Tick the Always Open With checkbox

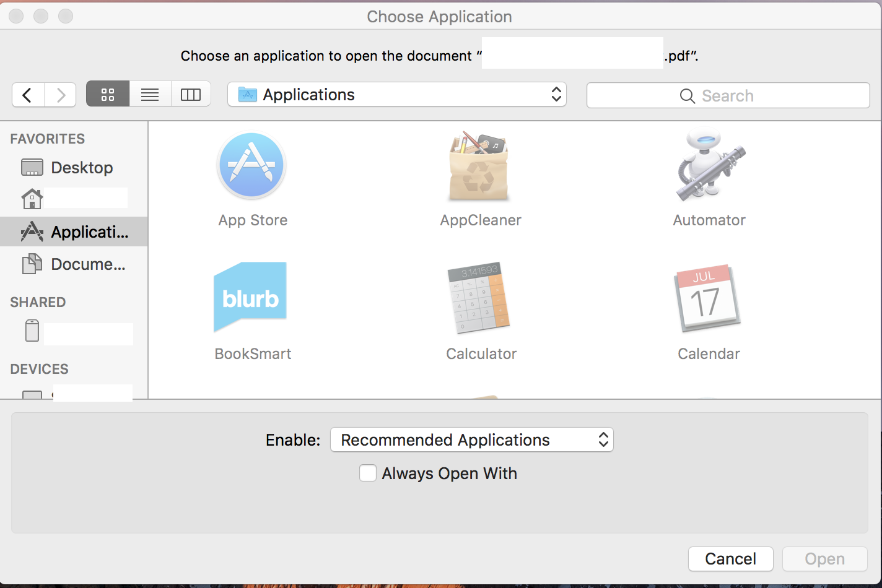pos(368,473)
